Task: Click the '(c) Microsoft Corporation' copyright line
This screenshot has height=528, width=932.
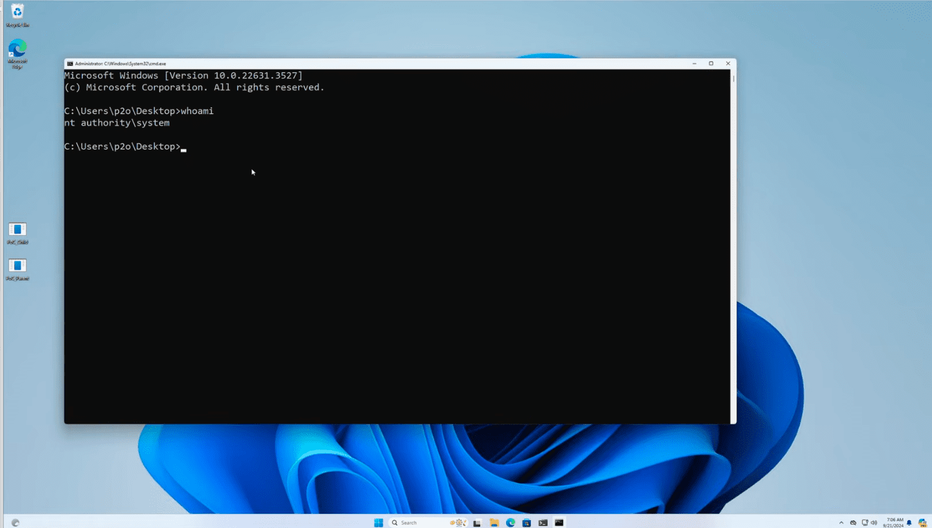Action: pyautogui.click(x=194, y=87)
